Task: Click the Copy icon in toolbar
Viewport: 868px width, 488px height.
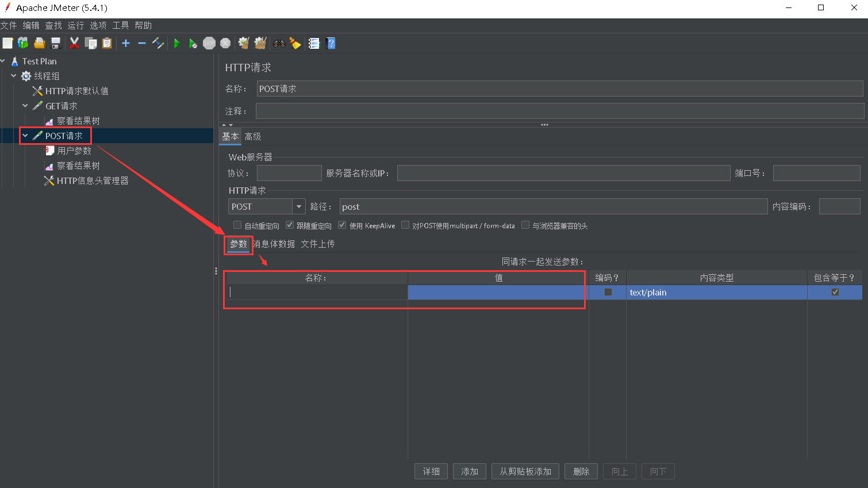Action: [90, 43]
